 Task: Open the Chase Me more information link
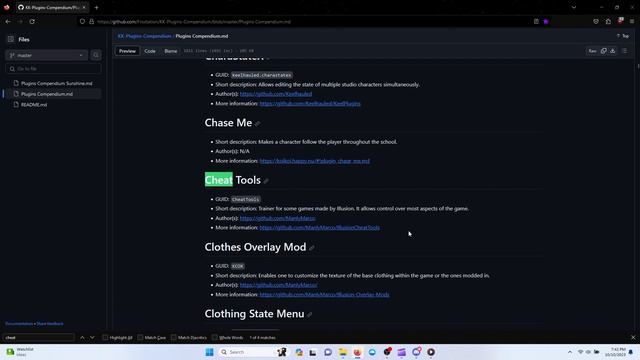click(x=315, y=161)
